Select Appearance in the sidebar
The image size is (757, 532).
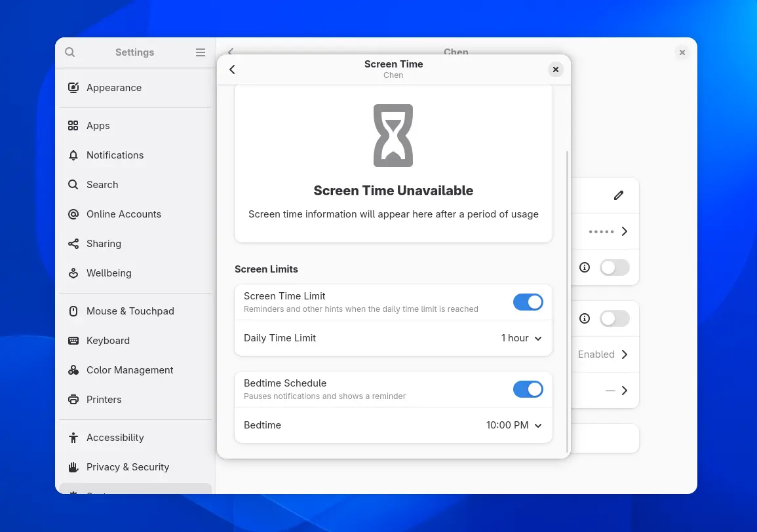pyautogui.click(x=114, y=88)
